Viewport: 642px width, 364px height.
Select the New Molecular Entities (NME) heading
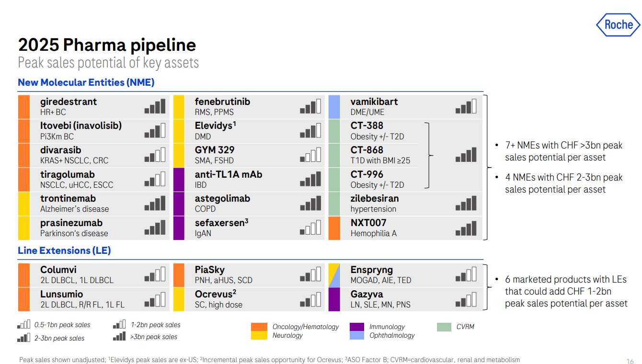pos(86,82)
